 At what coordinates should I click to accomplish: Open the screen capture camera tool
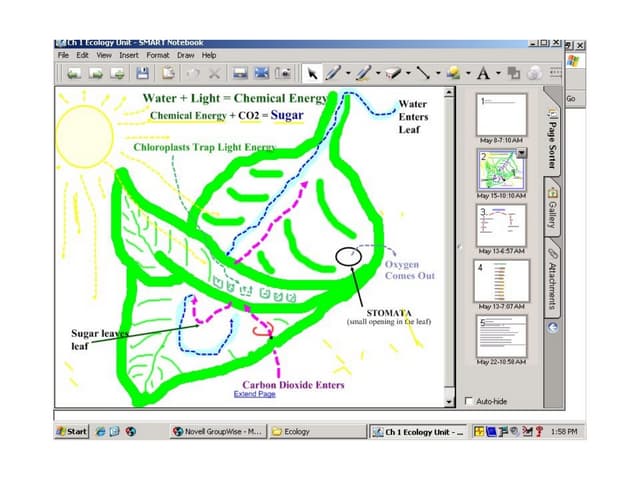pos(284,73)
